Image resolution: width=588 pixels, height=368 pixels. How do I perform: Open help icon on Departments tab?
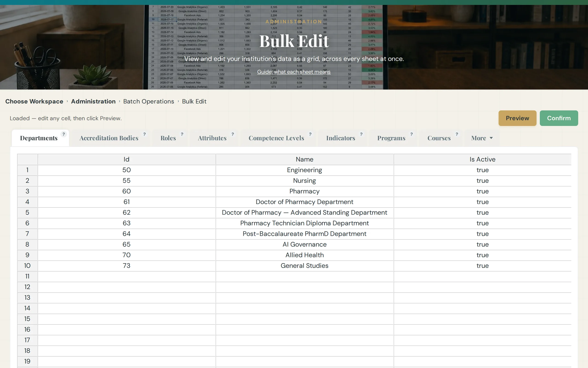[64, 134]
